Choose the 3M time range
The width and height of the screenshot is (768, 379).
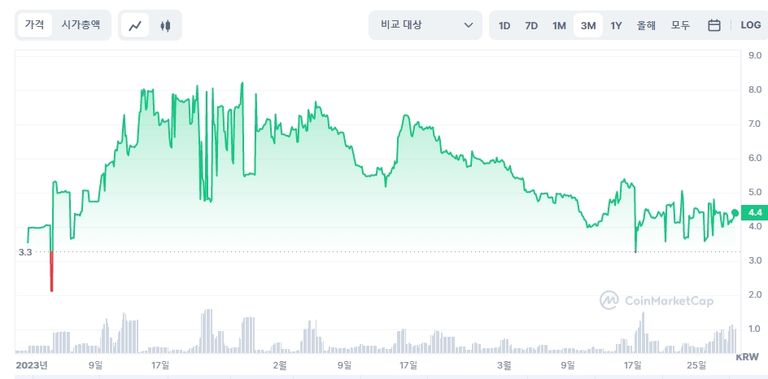click(588, 25)
